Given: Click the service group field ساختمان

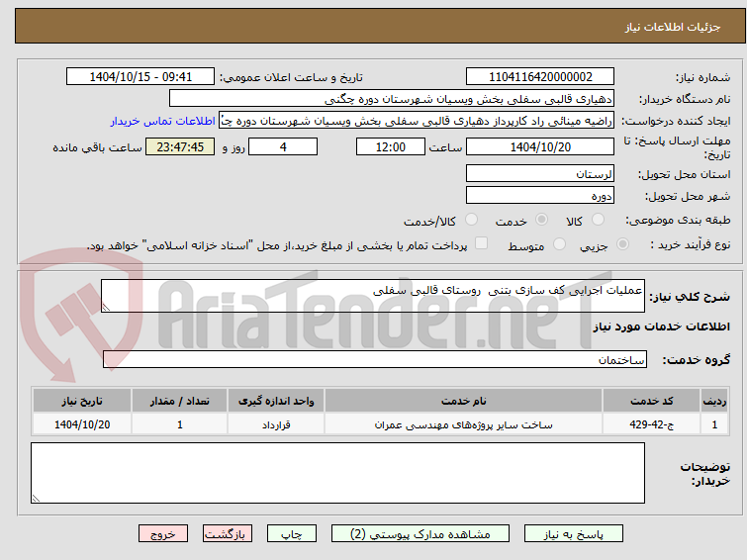Looking at the screenshot, I should (375, 359).
